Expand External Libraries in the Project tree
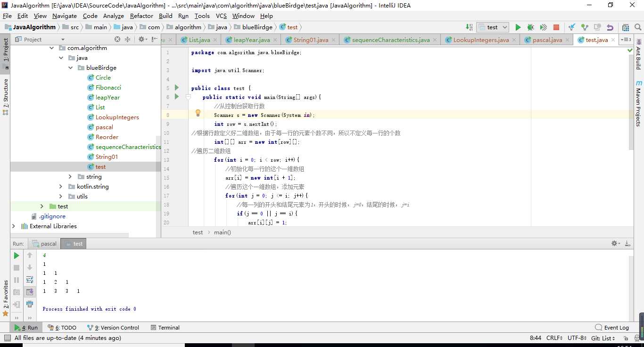 14,226
